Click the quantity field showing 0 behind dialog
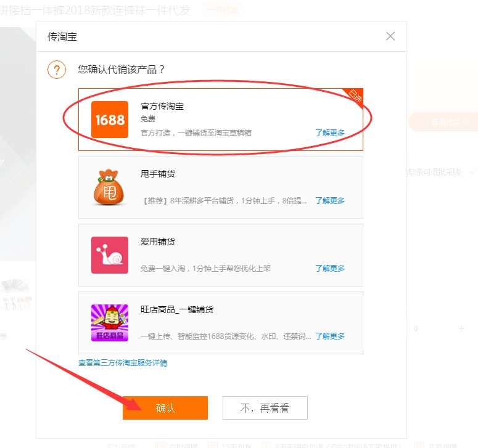Image resolution: width=478 pixels, height=448 pixels. [x=431, y=328]
